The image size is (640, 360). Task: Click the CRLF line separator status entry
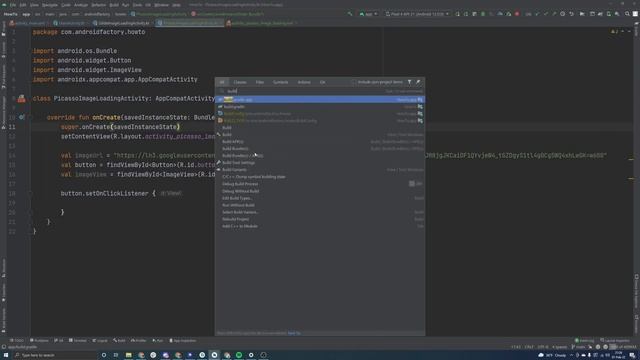[529, 347]
